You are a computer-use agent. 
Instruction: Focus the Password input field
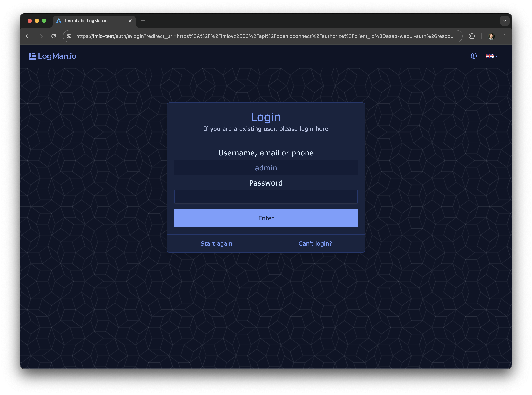click(x=266, y=197)
